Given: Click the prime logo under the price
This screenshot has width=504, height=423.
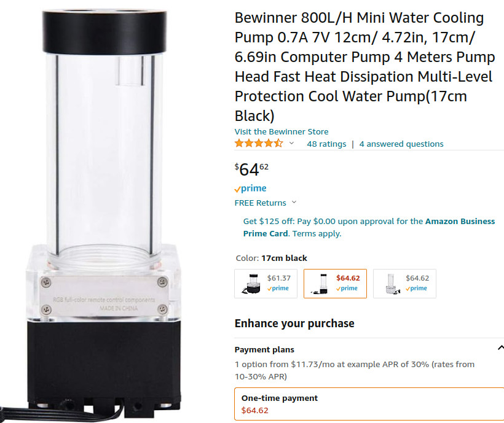Looking at the screenshot, I should coord(250,188).
